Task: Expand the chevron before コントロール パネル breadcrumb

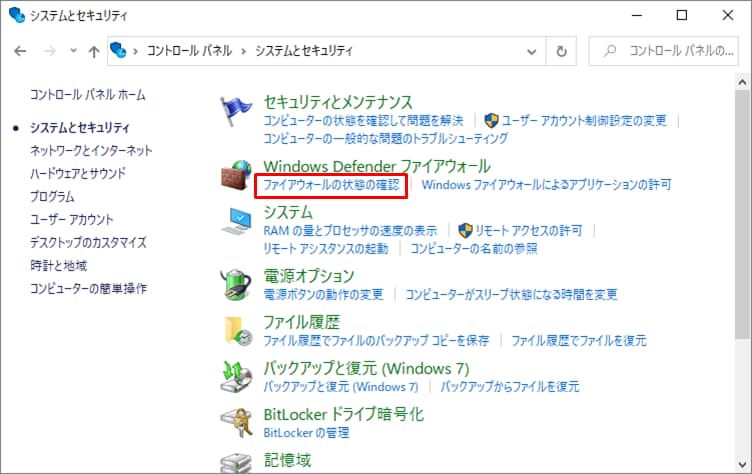Action: pyautogui.click(x=136, y=51)
